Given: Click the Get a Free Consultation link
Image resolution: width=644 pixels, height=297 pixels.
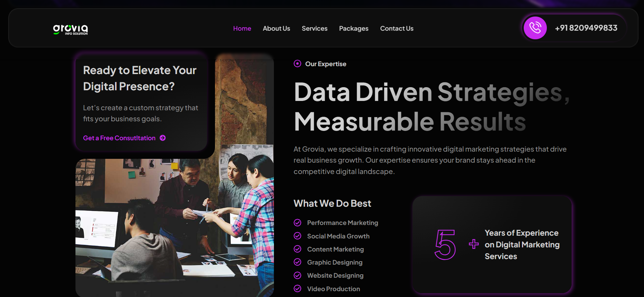Looking at the screenshot, I should (119, 138).
